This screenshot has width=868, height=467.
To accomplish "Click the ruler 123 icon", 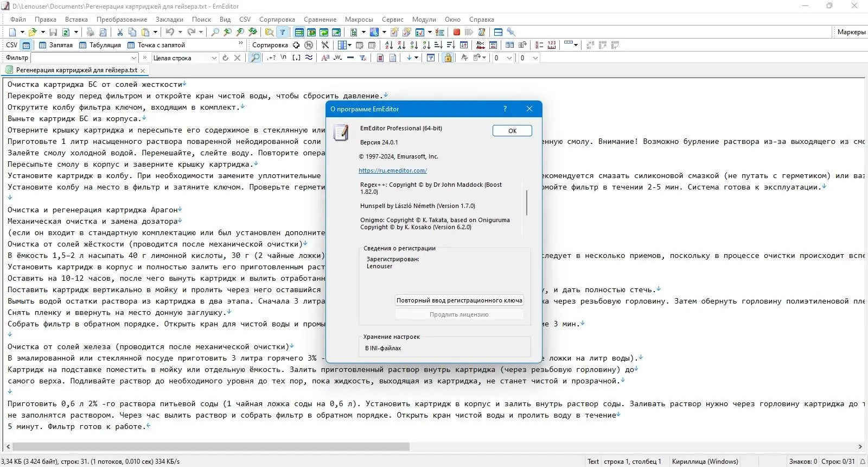I will pyautogui.click(x=552, y=45).
